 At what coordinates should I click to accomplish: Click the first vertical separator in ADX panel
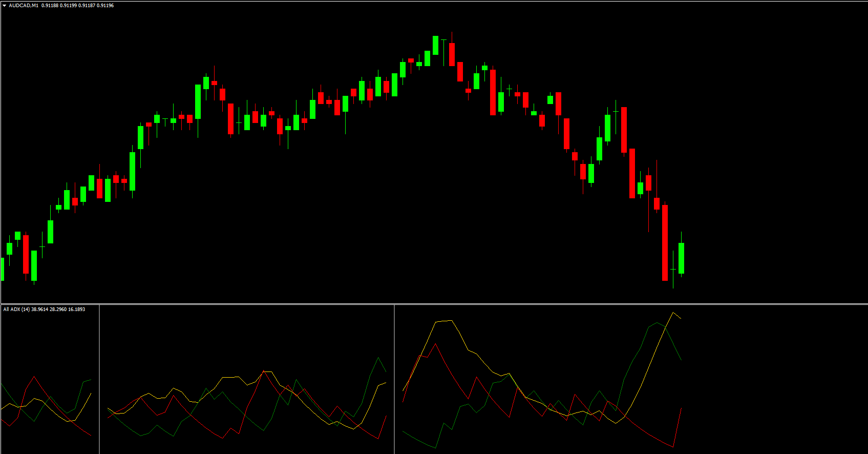(99, 379)
